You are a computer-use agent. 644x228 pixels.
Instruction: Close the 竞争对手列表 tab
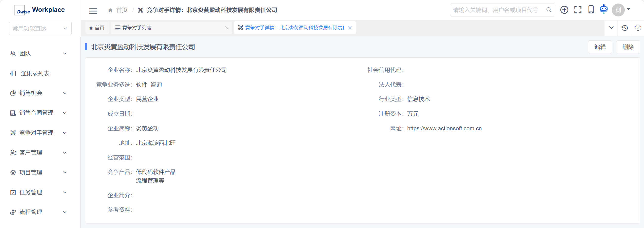coord(227,28)
